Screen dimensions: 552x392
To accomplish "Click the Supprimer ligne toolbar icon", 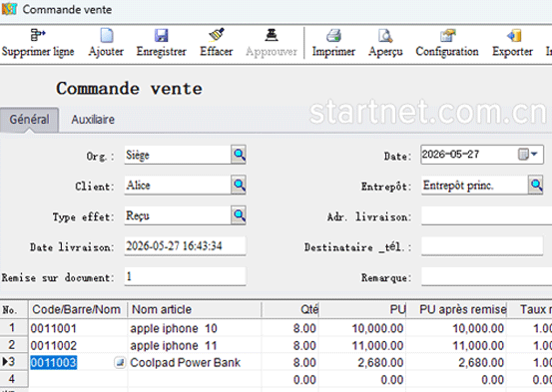I will click(38, 35).
